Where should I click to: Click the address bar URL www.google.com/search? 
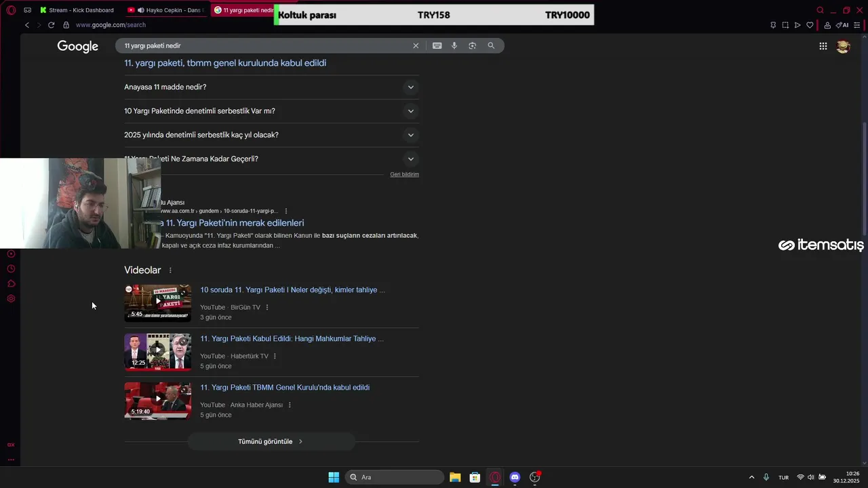point(111,25)
